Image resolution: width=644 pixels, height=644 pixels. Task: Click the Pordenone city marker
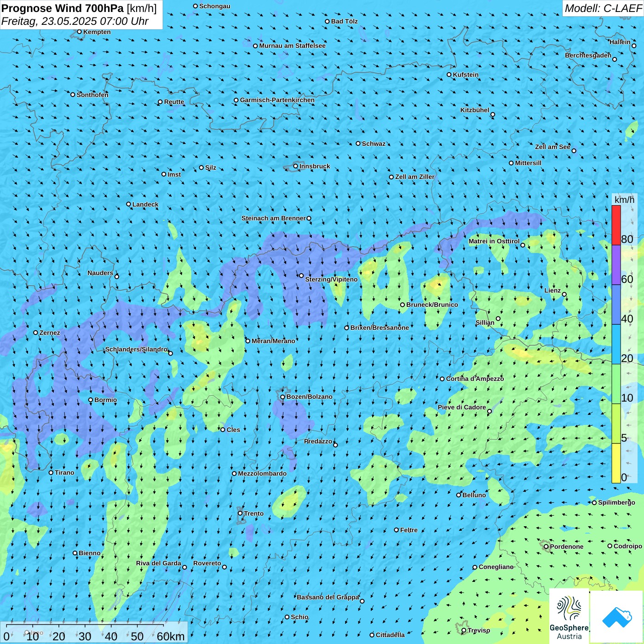coord(546,546)
